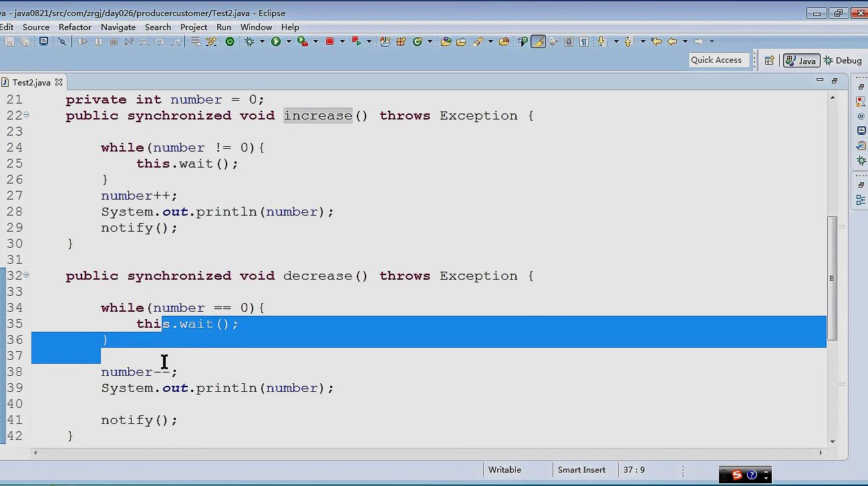This screenshot has width=868, height=486.
Task: Switch to the Debug perspective
Action: click(843, 60)
